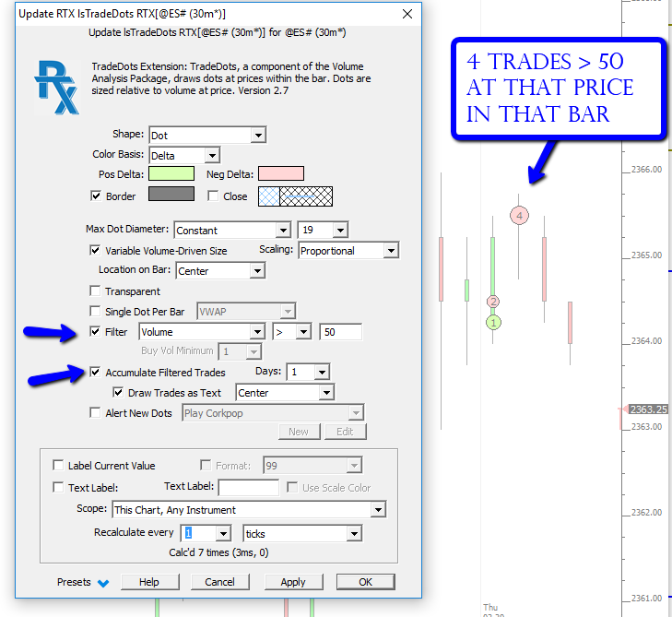Pick the Pos Delta color swatch
Screen dimensions: 672x617
[171, 173]
